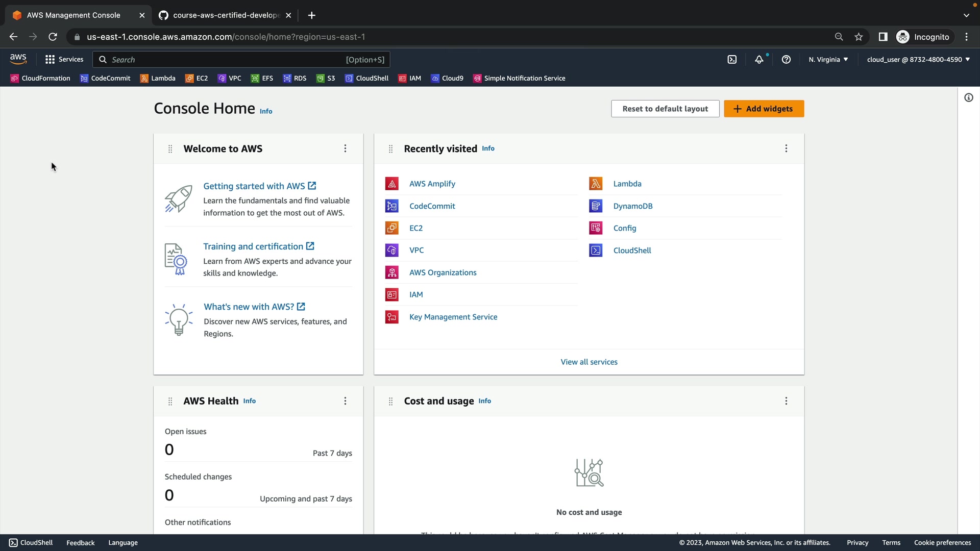980x551 pixels.
Task: Click the AWS logo home icon
Action: coord(18,59)
